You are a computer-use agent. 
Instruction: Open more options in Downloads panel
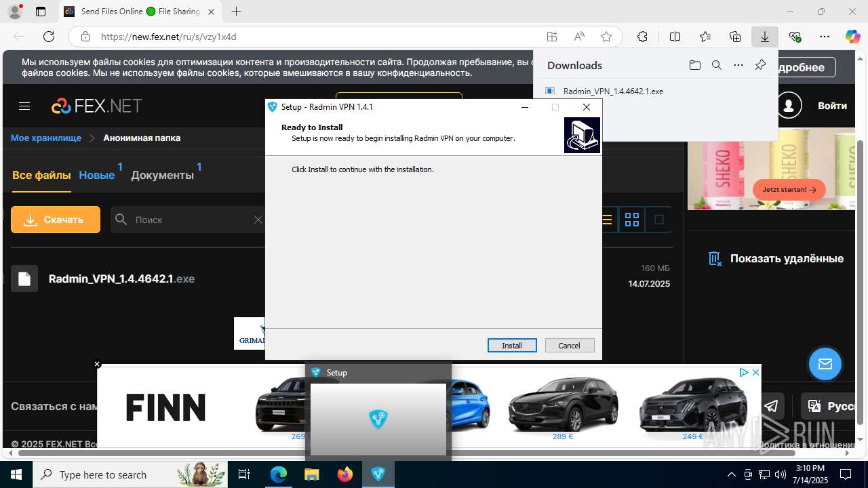tap(738, 65)
